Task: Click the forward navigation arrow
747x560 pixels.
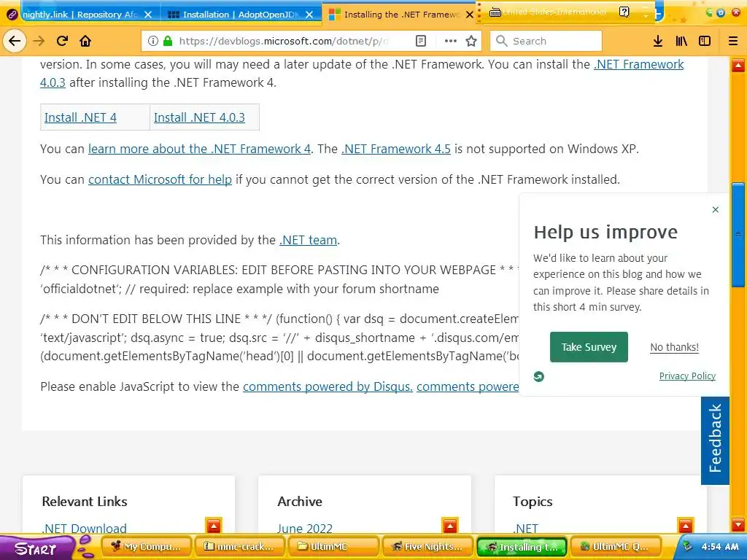Action: [x=39, y=41]
